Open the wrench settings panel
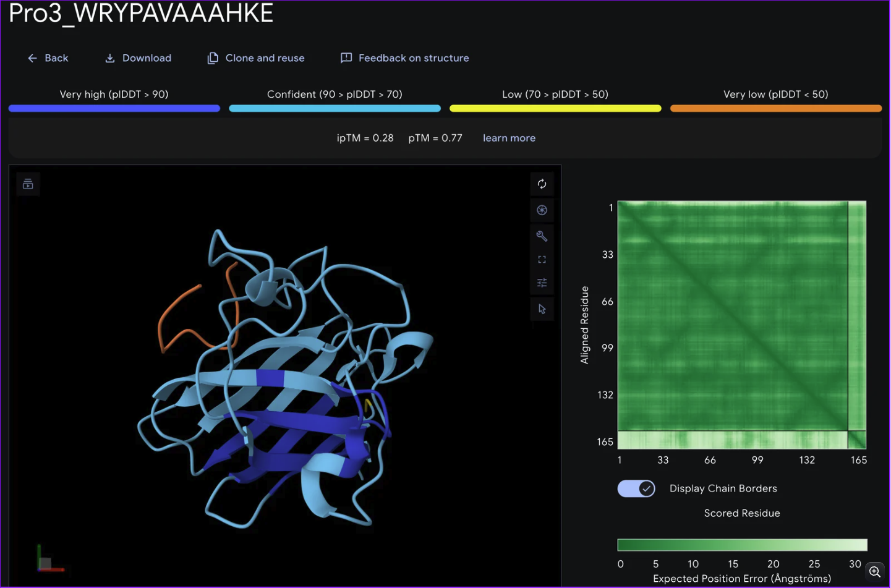Image resolution: width=891 pixels, height=588 pixels. coord(542,236)
